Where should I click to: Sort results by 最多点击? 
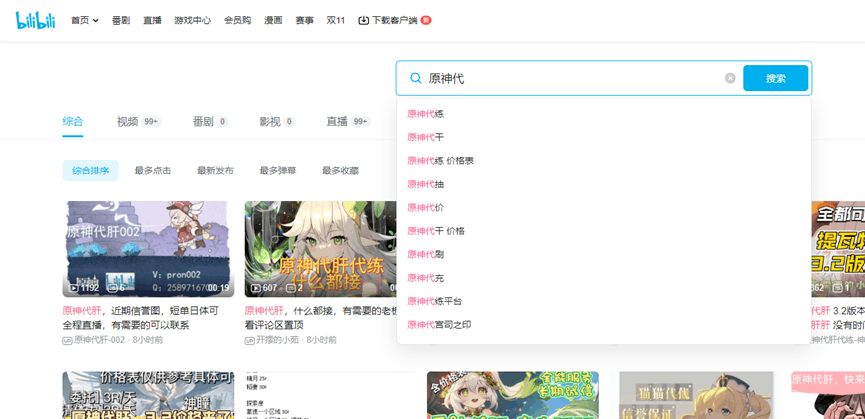click(153, 171)
